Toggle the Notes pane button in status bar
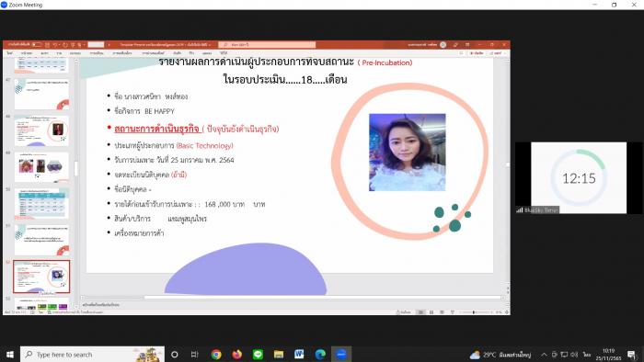This screenshot has width=644, height=362. (x=403, y=312)
